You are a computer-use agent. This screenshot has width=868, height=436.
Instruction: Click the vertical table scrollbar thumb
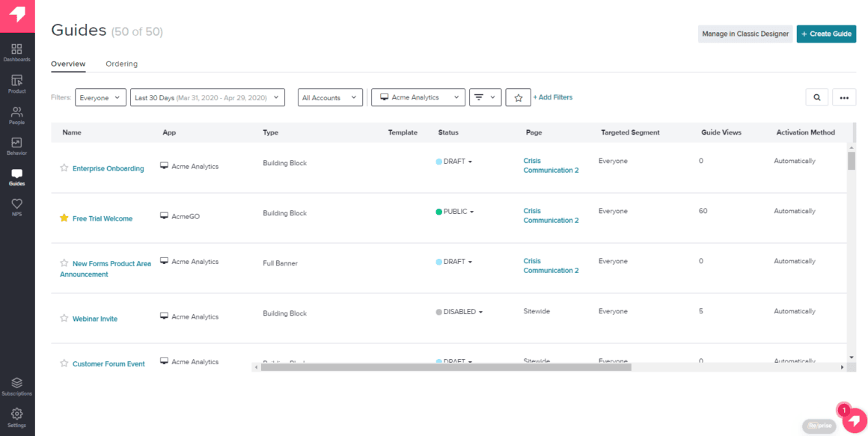[x=852, y=161]
